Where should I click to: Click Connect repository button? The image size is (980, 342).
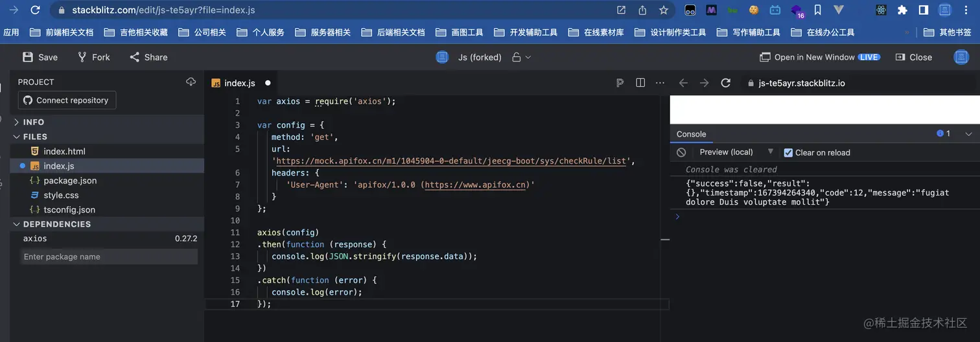[x=67, y=100]
